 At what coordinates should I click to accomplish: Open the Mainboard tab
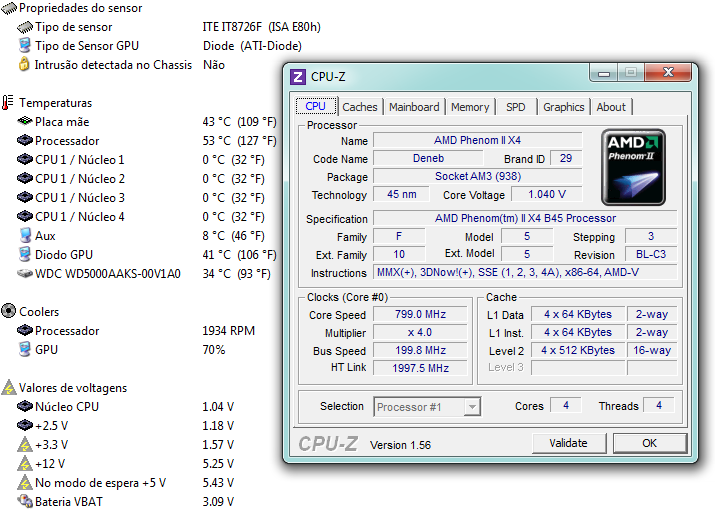click(414, 107)
